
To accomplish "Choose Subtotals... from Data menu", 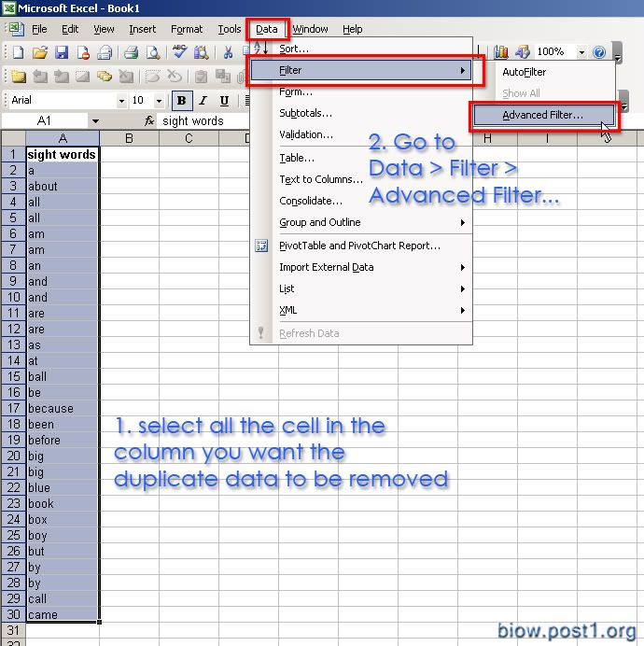I will click(361, 113).
